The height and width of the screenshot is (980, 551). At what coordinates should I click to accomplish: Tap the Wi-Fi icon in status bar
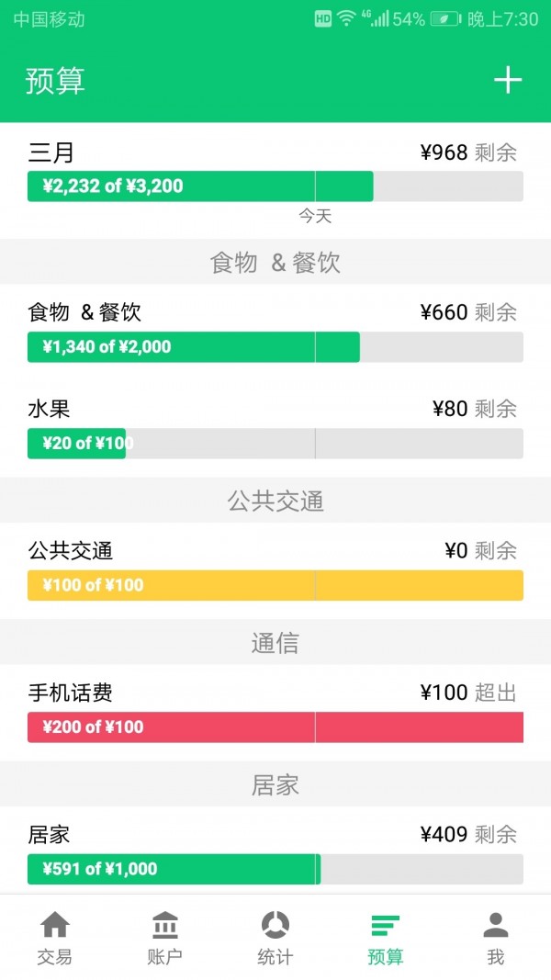point(346,19)
